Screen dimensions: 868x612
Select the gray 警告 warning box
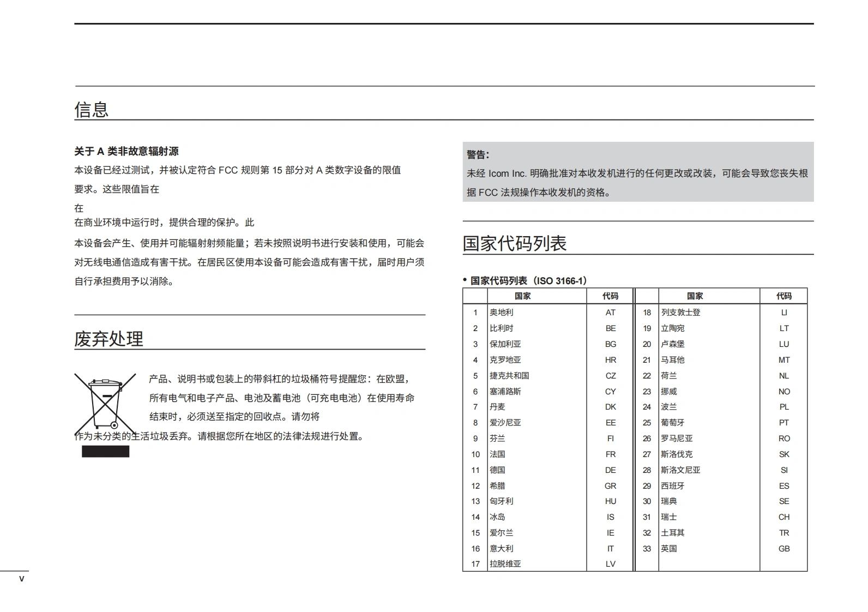pos(637,172)
